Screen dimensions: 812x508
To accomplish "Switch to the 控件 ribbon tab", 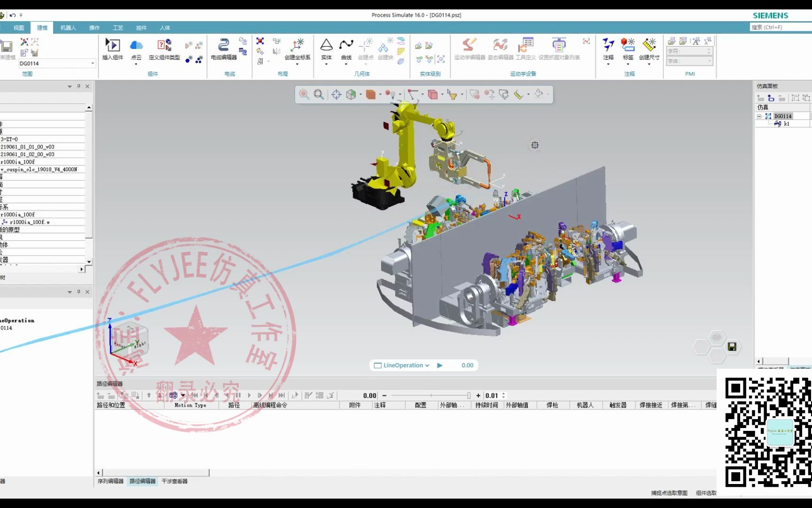I will pyautogui.click(x=141, y=28).
